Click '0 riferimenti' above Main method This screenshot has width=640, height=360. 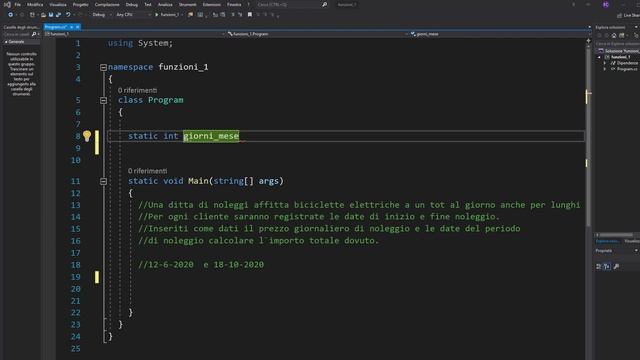[x=147, y=171]
